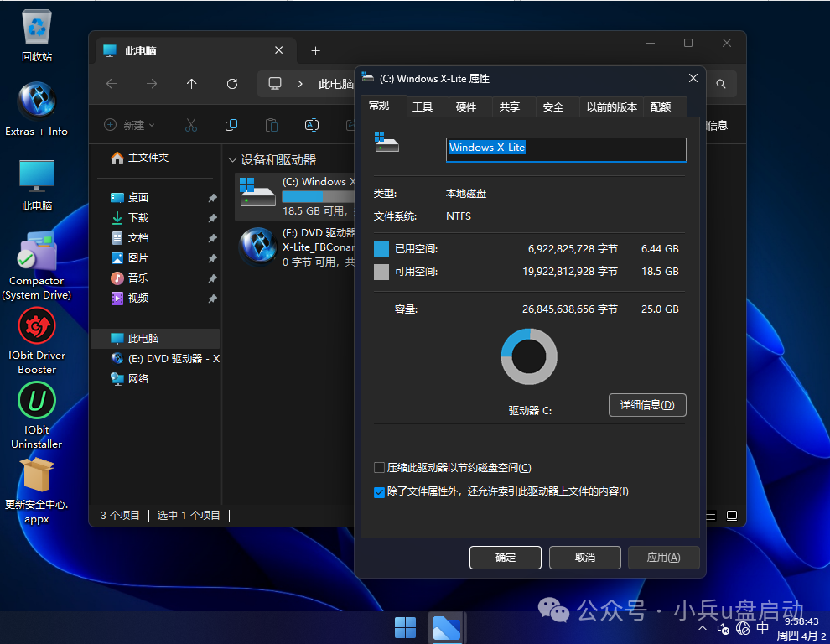Open the IObit Uninstaller desktop icon

(37, 401)
